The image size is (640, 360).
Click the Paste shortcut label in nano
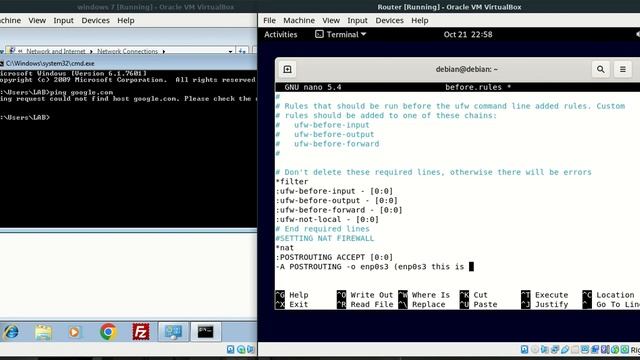pyautogui.click(x=485, y=304)
